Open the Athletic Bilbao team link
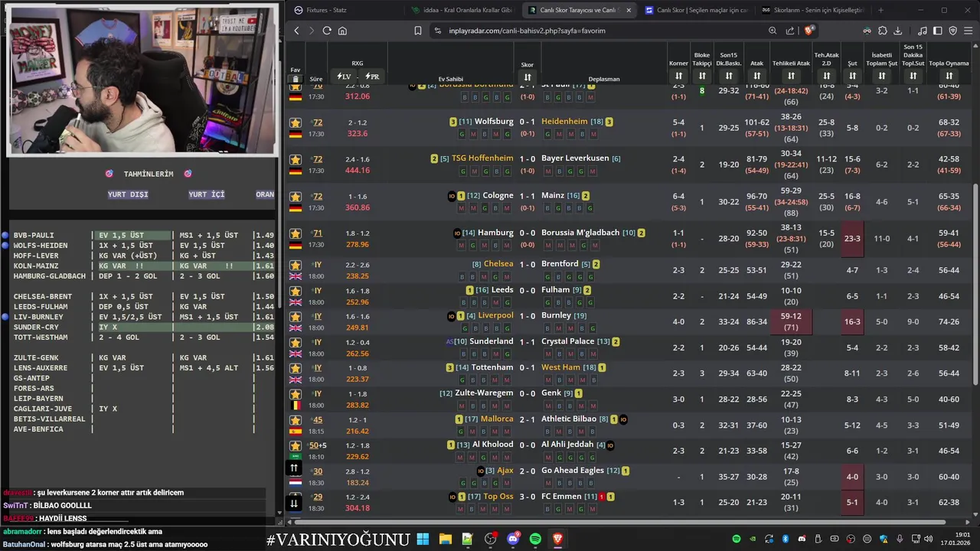 [569, 419]
